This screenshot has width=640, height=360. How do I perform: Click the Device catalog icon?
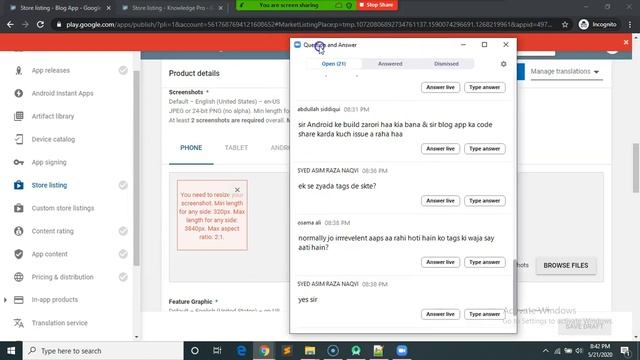point(18,139)
